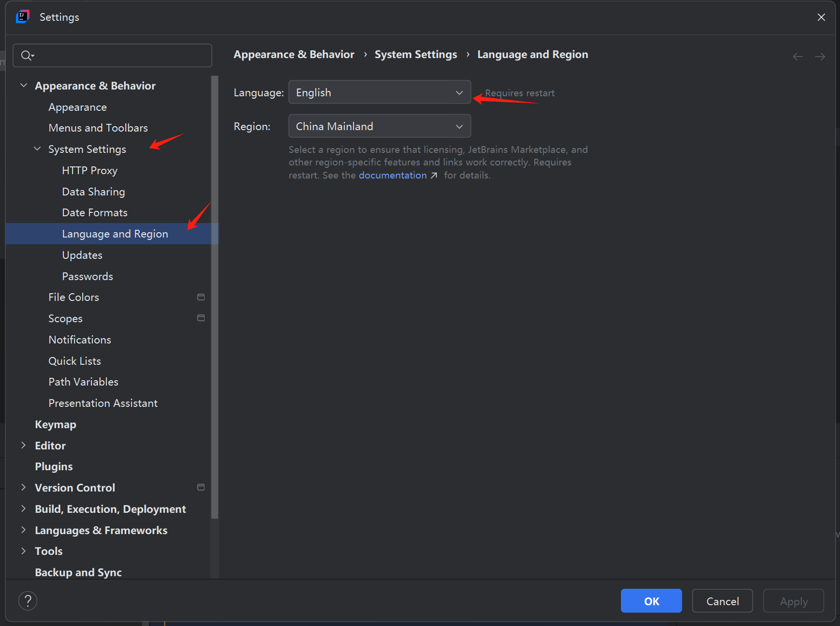The image size is (840, 626).
Task: Open HTTP Proxy settings
Action: 89,170
